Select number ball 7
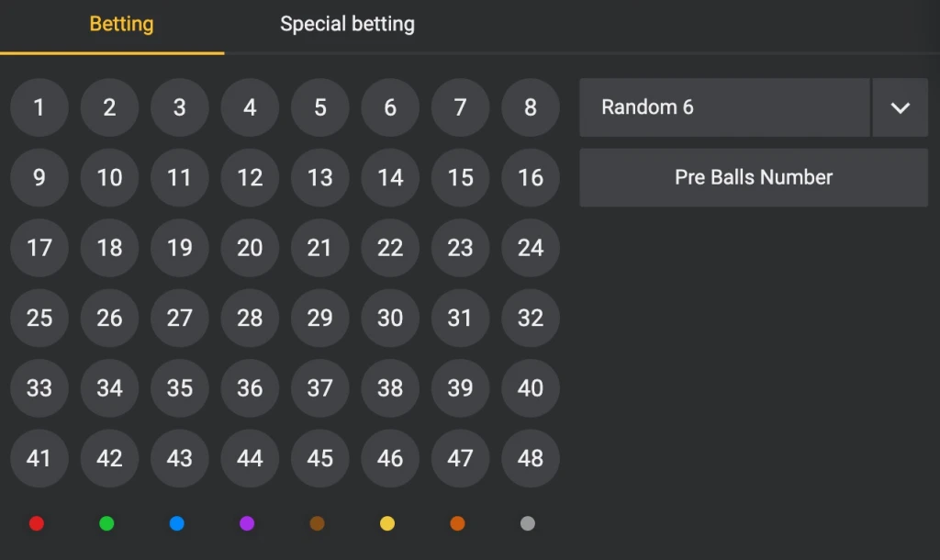940x560 pixels. click(460, 107)
